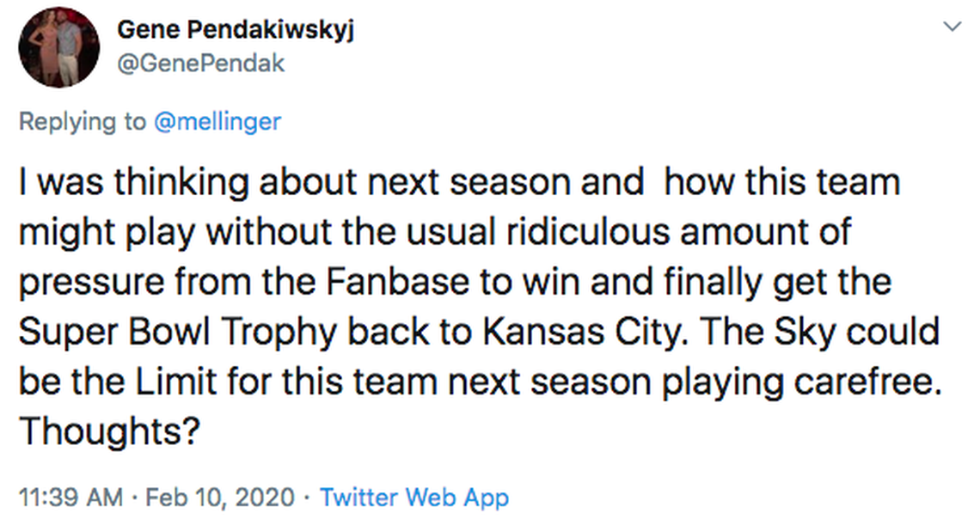Click 'I was thinking' at tweet start
The height and width of the screenshot is (531, 980).
click(107, 182)
